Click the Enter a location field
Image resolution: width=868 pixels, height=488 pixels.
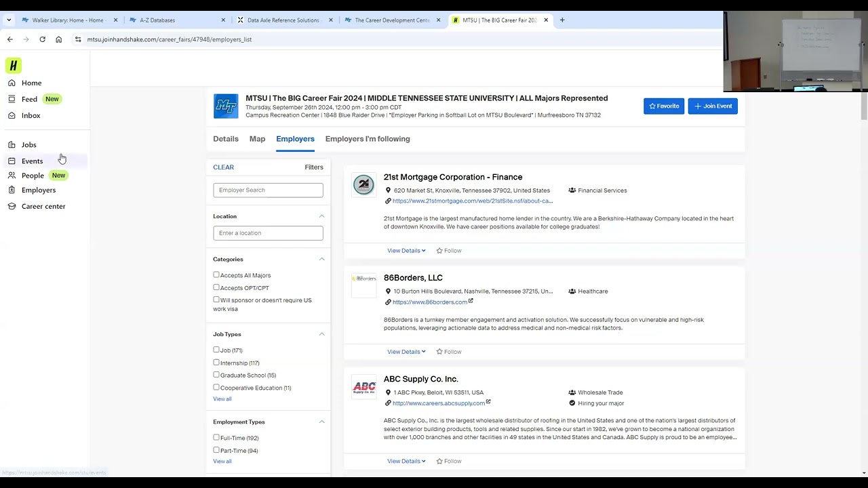click(x=268, y=233)
